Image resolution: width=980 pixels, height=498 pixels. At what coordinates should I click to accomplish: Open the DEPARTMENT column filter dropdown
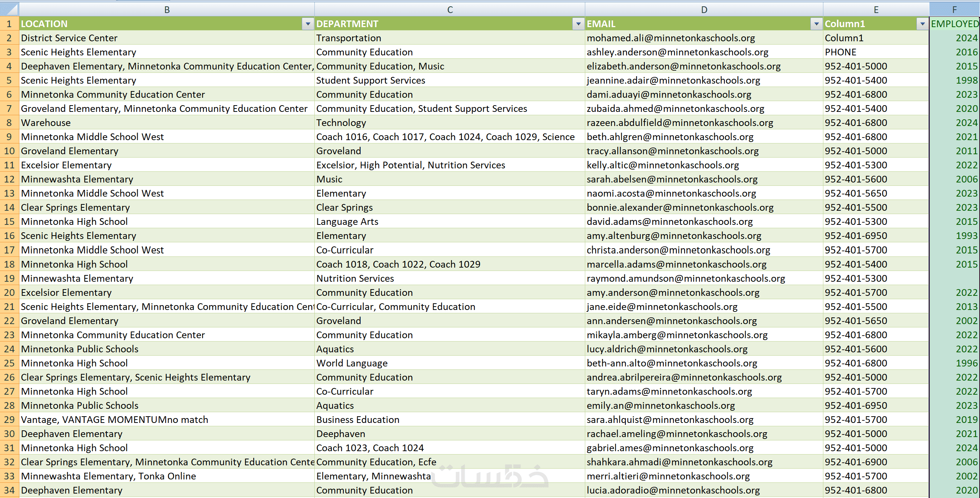tap(578, 24)
